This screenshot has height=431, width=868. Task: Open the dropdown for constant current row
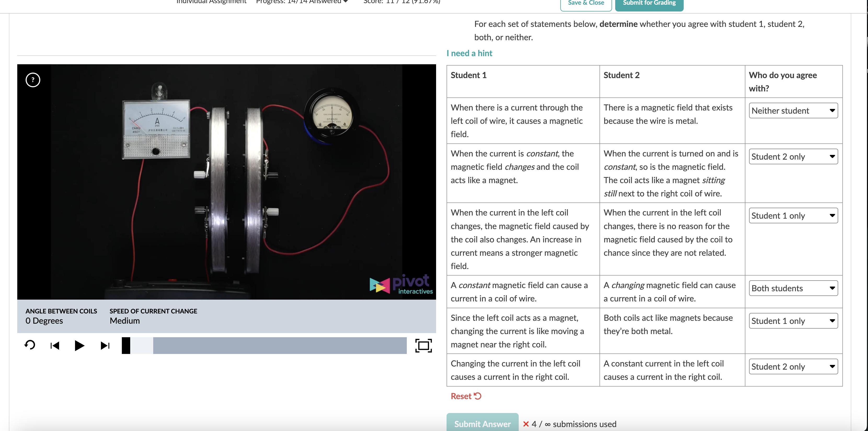pos(793,156)
